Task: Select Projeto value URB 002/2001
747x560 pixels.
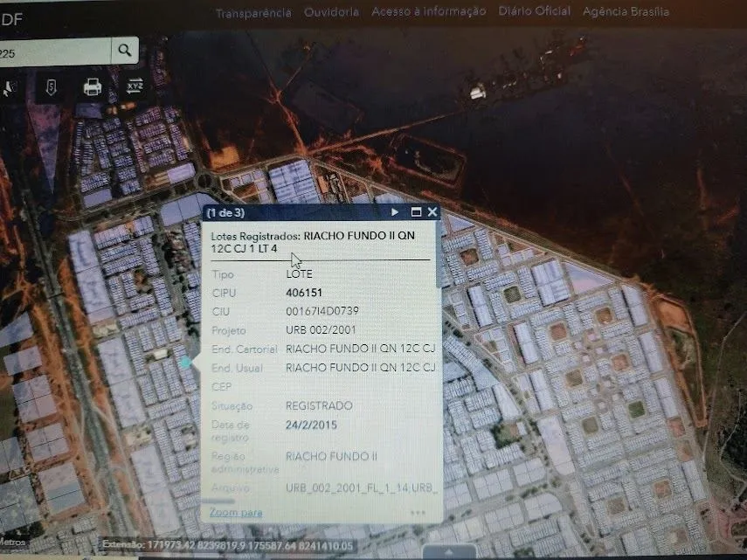Action: click(x=321, y=329)
